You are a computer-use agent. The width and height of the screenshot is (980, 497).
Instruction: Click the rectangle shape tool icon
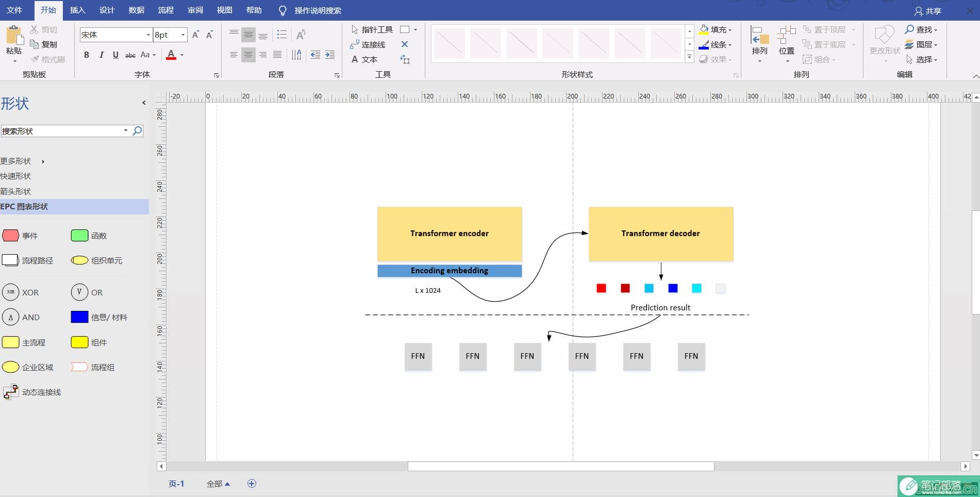coord(405,29)
